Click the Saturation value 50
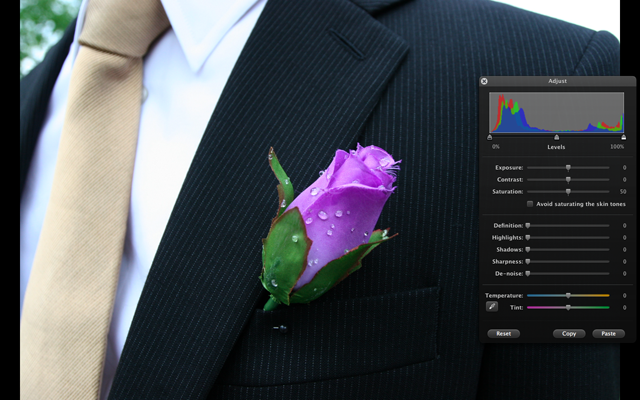Image resolution: width=640 pixels, height=400 pixels. coord(623,191)
